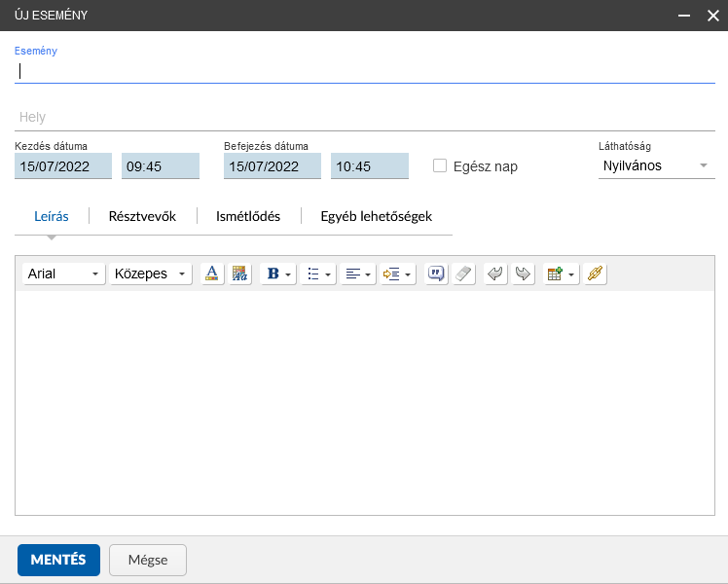This screenshot has height=584, width=728.
Task: Open the font color picker
Action: coord(212,274)
